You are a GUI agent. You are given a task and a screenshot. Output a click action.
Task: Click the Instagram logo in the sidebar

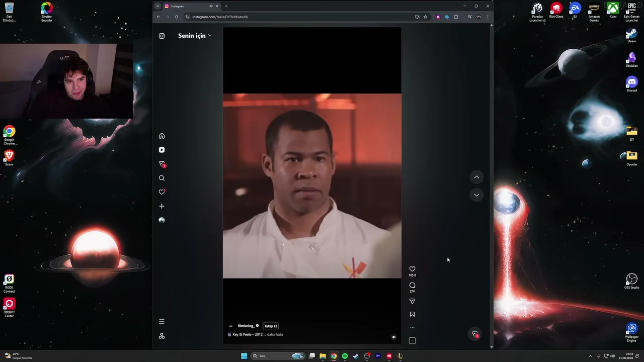click(162, 36)
